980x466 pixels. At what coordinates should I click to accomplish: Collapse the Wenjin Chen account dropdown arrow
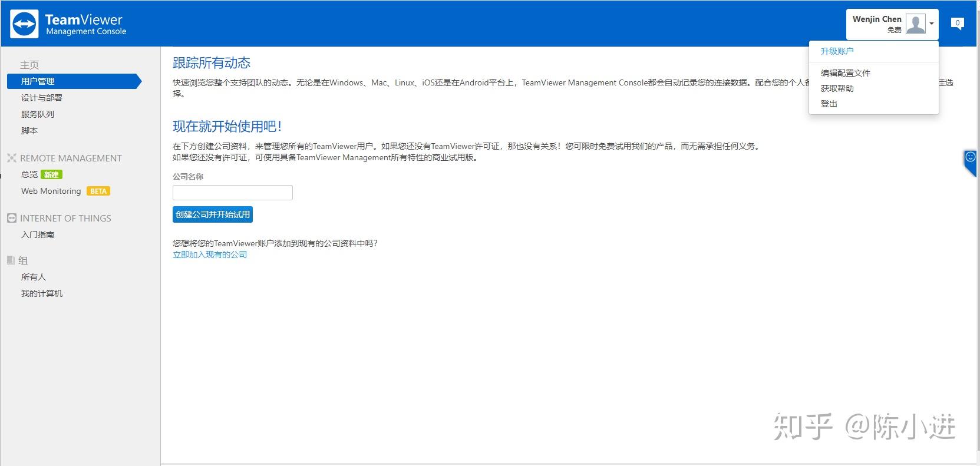[x=932, y=24]
